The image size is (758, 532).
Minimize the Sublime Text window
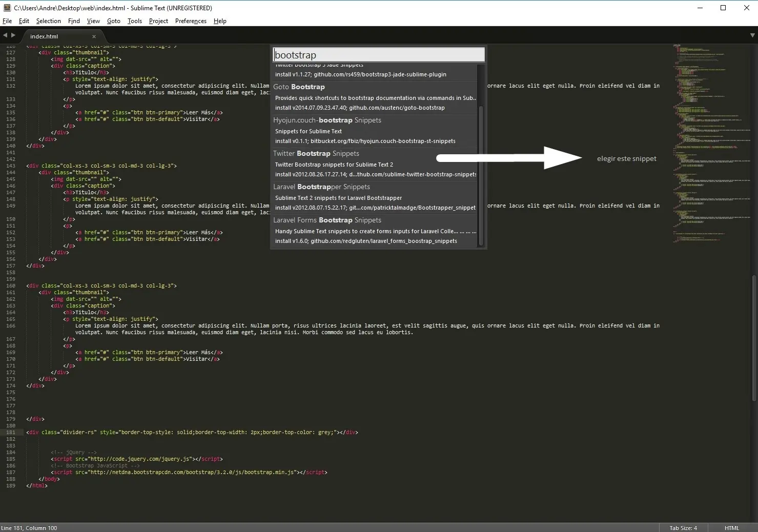pyautogui.click(x=700, y=8)
